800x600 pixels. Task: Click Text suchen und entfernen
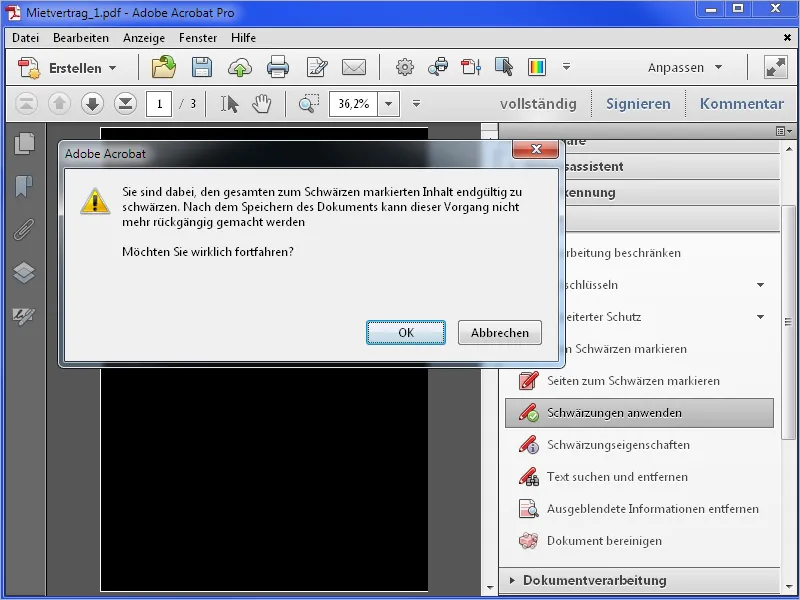coord(617,477)
